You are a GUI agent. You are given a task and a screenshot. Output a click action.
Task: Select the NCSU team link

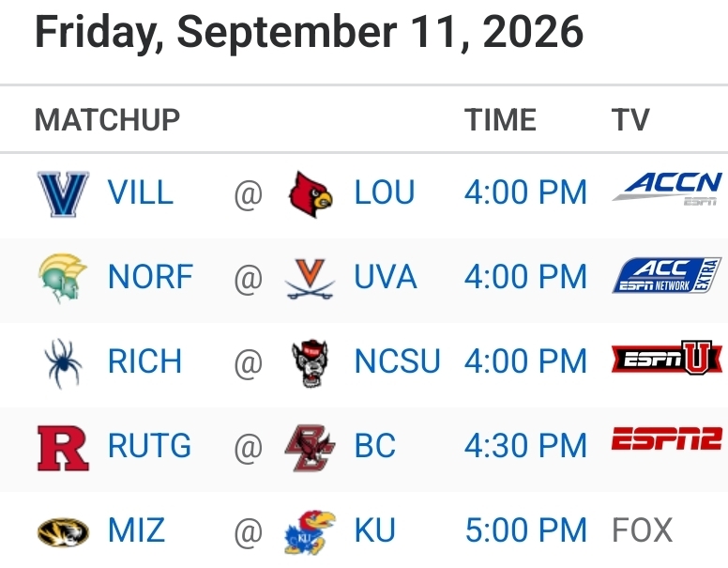coord(398,361)
